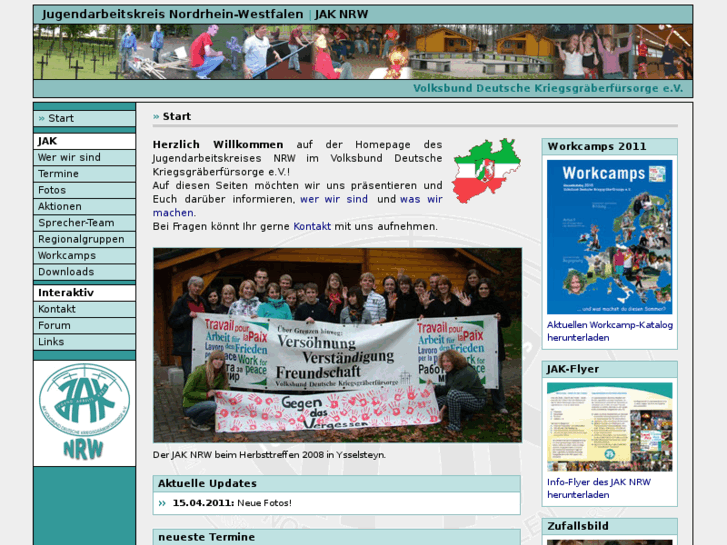Click the NRW coat-of-arms map image
Screen dimensions: 727x545
tap(487, 171)
